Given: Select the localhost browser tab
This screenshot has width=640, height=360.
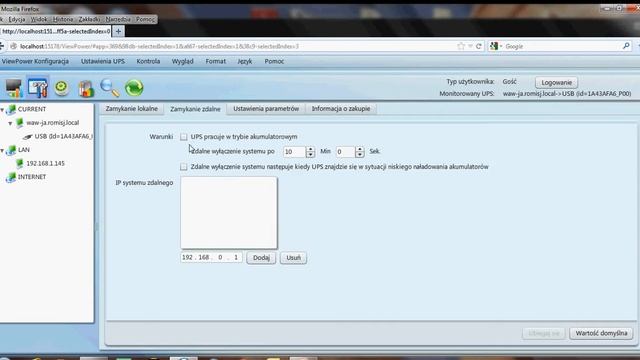Looking at the screenshot, I should (56, 31).
